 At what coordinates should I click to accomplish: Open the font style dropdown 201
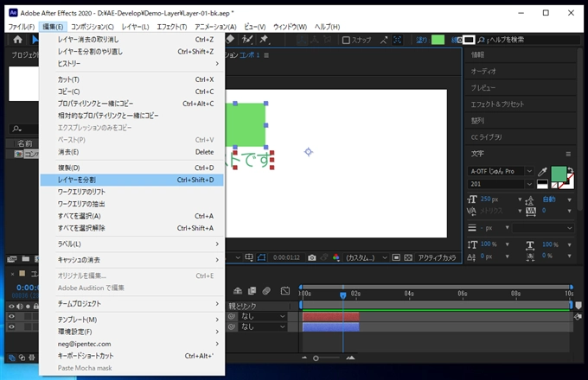click(x=501, y=184)
